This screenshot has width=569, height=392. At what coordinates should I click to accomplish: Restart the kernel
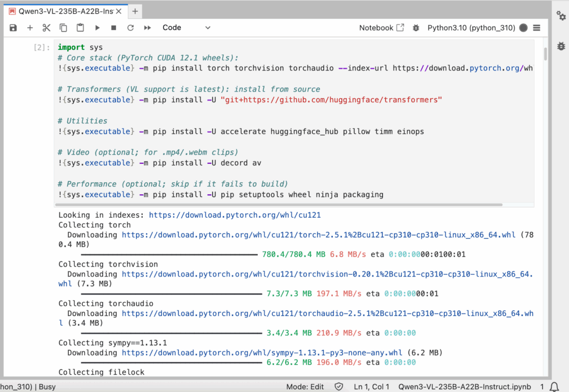click(x=131, y=28)
